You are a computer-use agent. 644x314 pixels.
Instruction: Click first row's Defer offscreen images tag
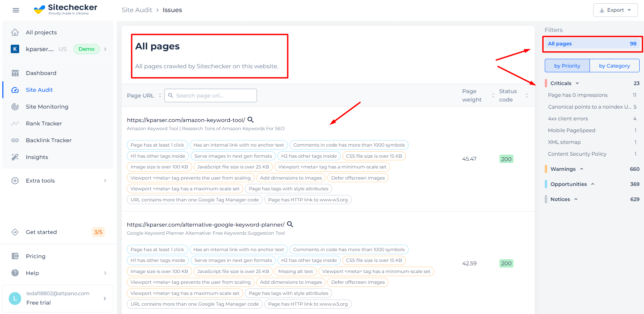[358, 178]
